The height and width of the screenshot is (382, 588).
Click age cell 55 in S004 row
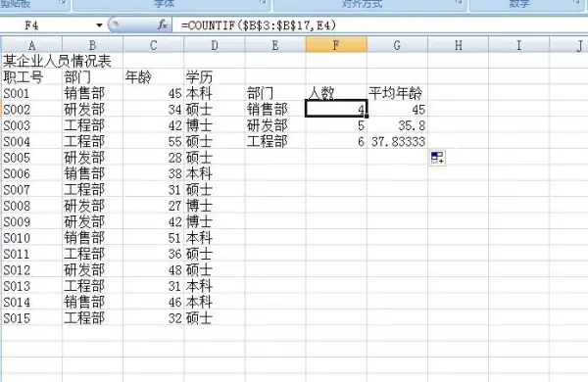point(154,141)
